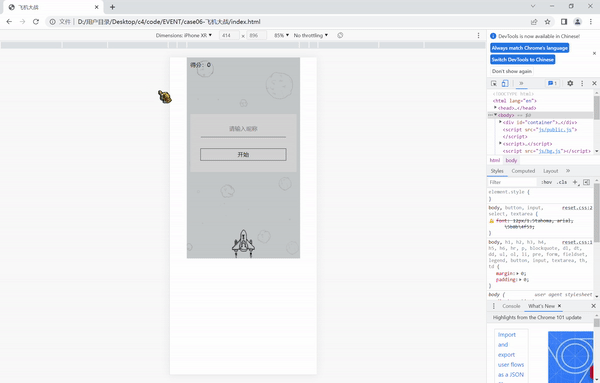Select the What's New drawer tab
The image size is (600, 383).
tap(541, 306)
